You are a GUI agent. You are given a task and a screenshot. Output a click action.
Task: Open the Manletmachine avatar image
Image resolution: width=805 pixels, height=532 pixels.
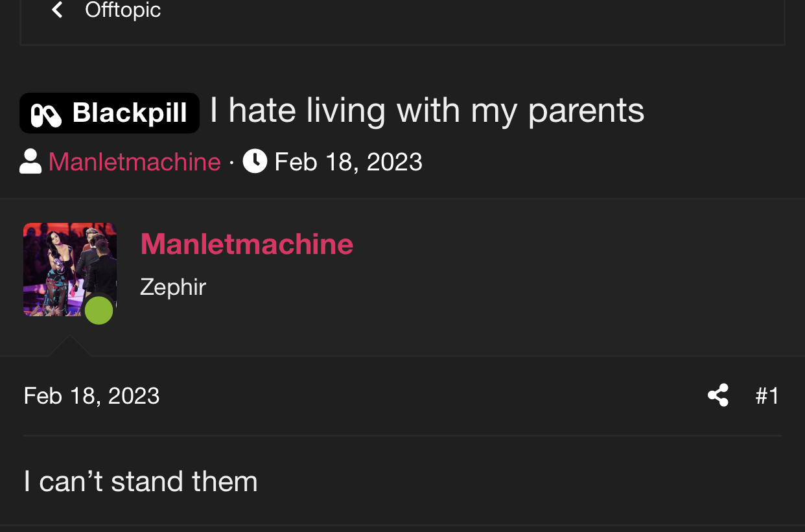(x=70, y=270)
